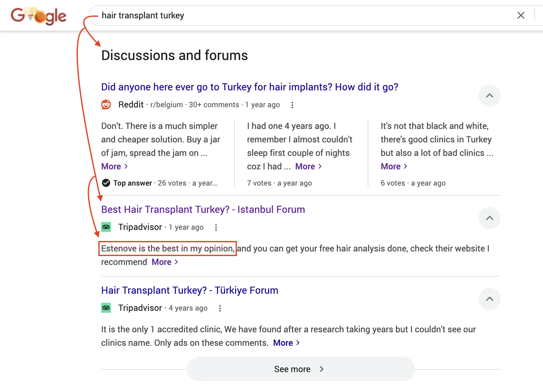Click the 'Reddit' source name
The image size is (543, 392).
(131, 104)
